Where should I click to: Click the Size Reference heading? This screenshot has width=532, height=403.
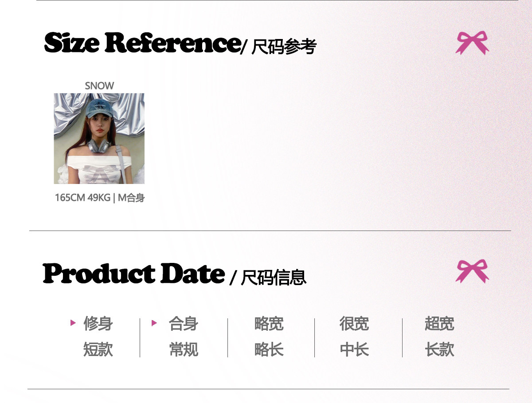(142, 43)
